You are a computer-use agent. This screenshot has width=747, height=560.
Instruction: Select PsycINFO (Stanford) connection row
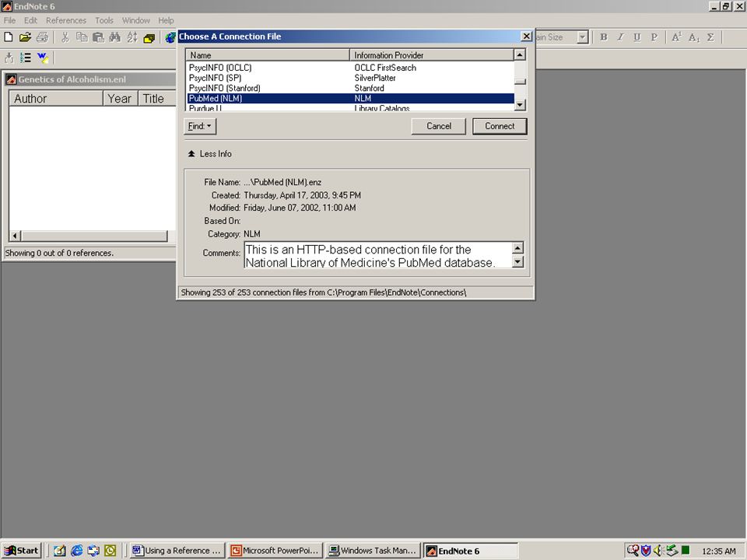coord(351,88)
